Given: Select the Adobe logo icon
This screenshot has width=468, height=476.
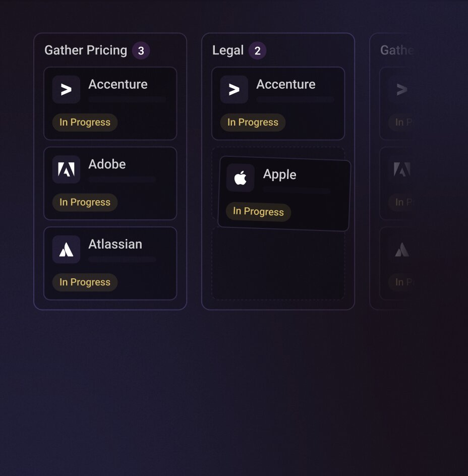Looking at the screenshot, I should (x=66, y=169).
